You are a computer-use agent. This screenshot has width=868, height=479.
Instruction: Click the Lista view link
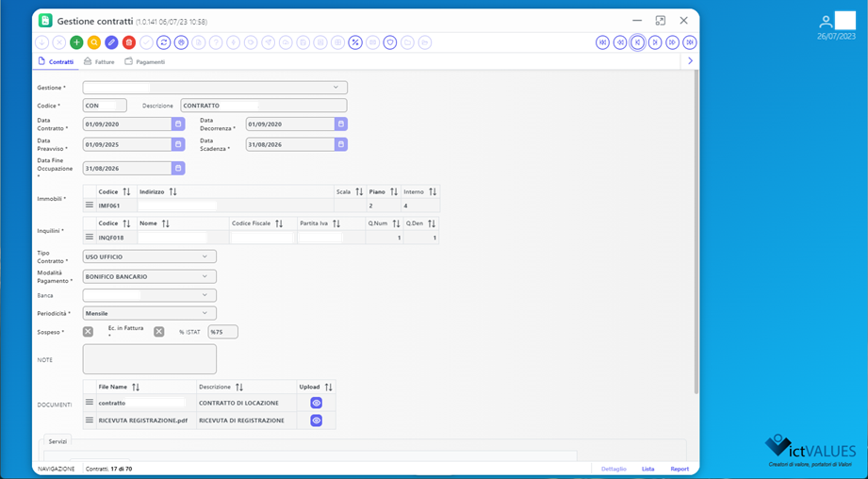[x=647, y=469]
